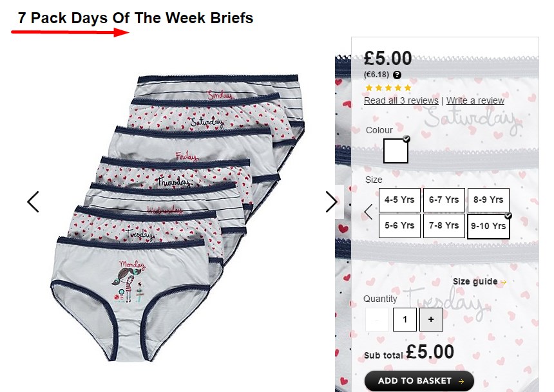
Task: Click the Add to Basket button
Action: tap(419, 380)
